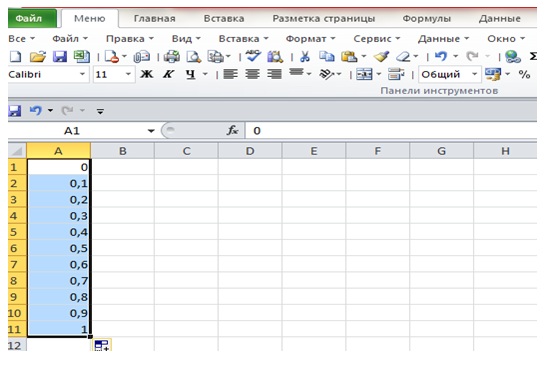Click the Merge and Center icon
554x367 pixels.
364,74
